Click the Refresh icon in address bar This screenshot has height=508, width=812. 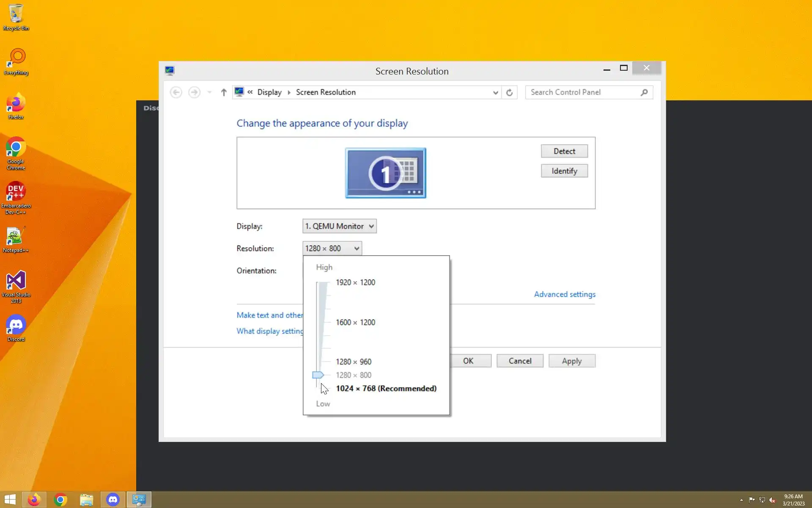point(509,92)
